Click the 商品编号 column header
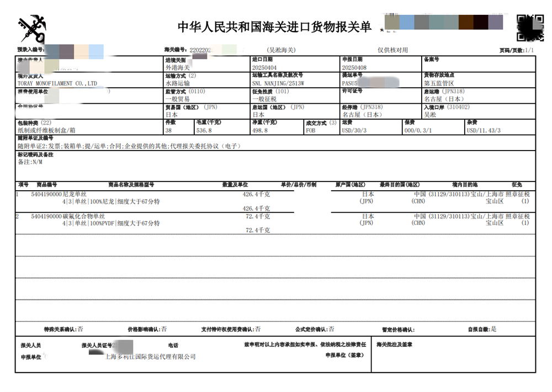The image size is (552, 392). (x=47, y=185)
